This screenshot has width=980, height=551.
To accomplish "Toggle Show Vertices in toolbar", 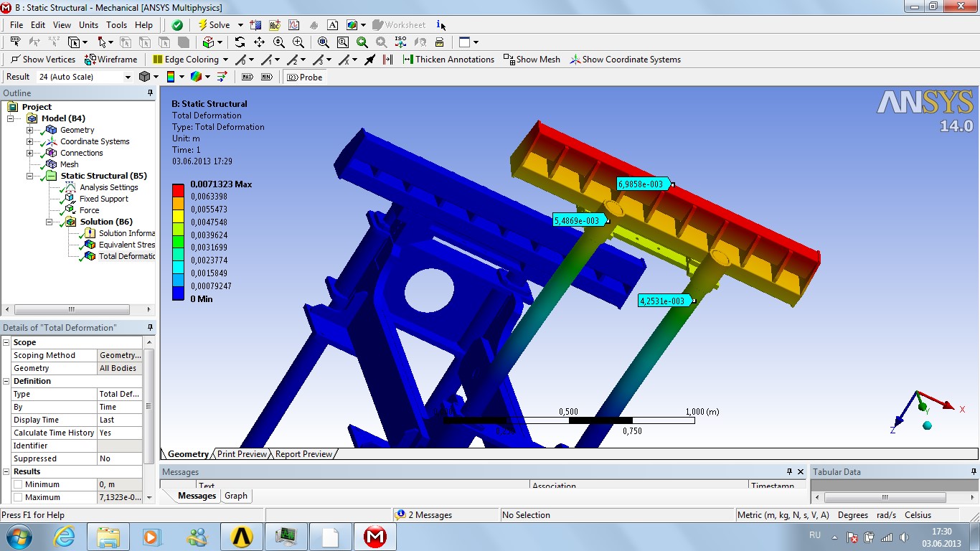I will coord(43,60).
